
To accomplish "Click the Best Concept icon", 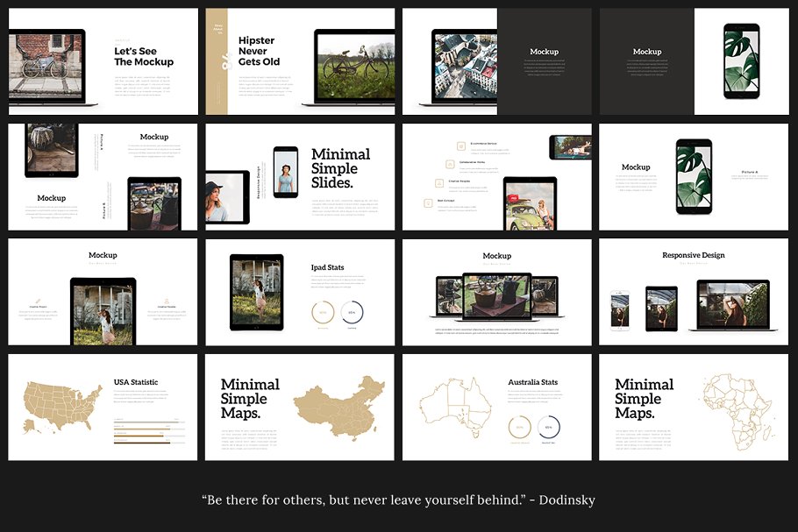I will tap(428, 202).
